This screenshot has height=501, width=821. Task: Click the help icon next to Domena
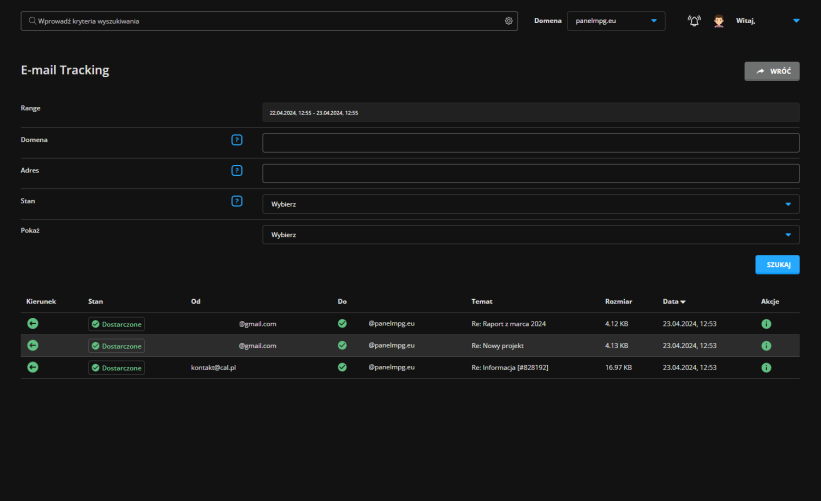pyautogui.click(x=237, y=140)
